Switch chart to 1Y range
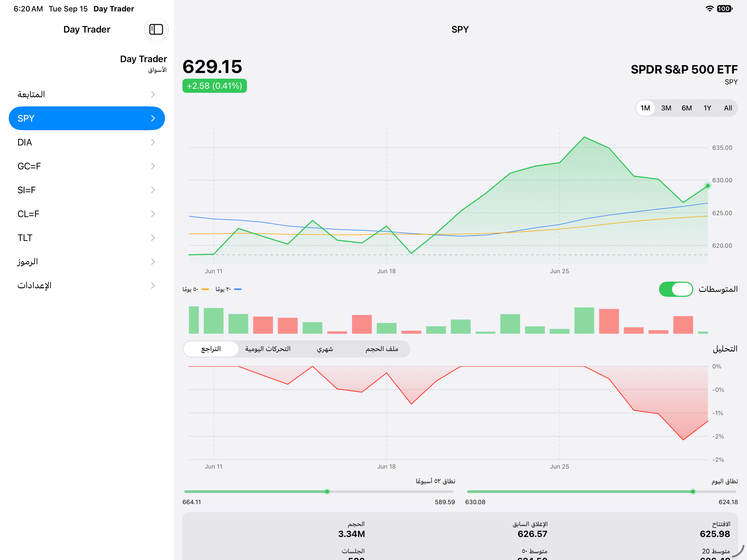Viewport: 747px width, 560px height. 707,108
